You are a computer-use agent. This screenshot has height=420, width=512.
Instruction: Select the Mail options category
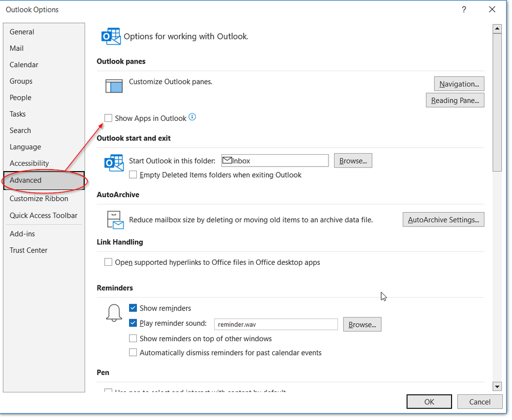point(44,48)
